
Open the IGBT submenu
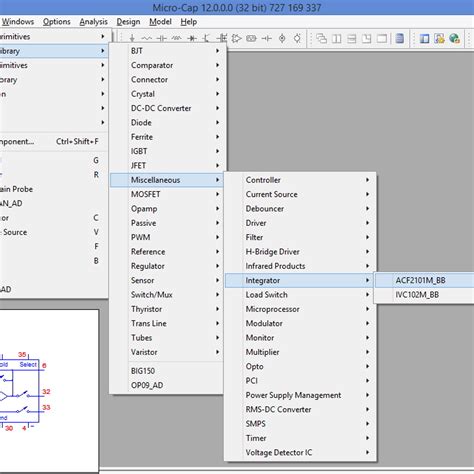click(168, 151)
